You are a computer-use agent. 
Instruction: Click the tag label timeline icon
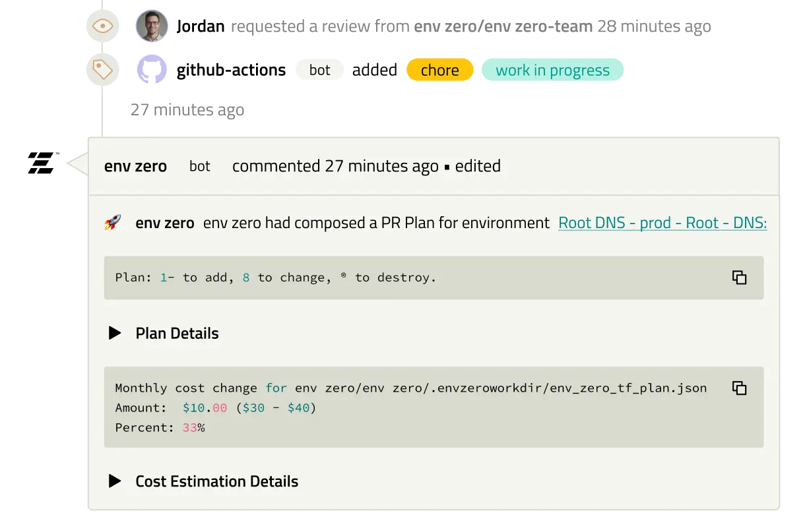pos(103,70)
